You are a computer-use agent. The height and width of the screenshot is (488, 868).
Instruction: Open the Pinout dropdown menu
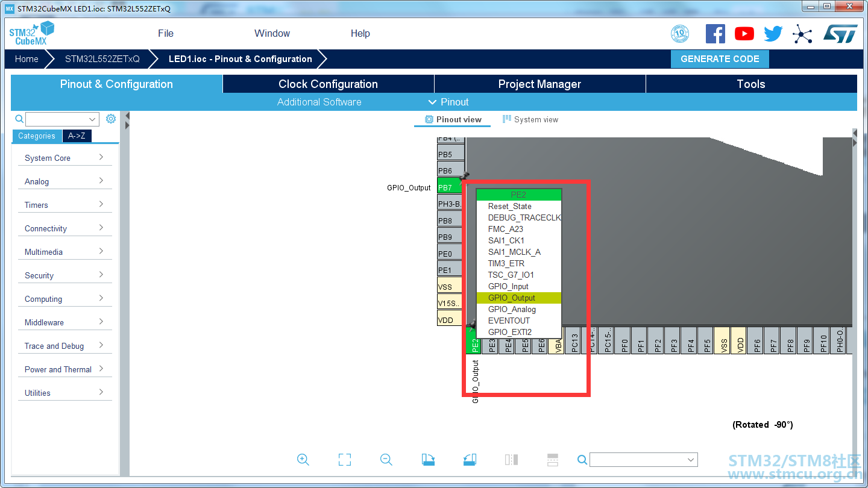tap(448, 102)
